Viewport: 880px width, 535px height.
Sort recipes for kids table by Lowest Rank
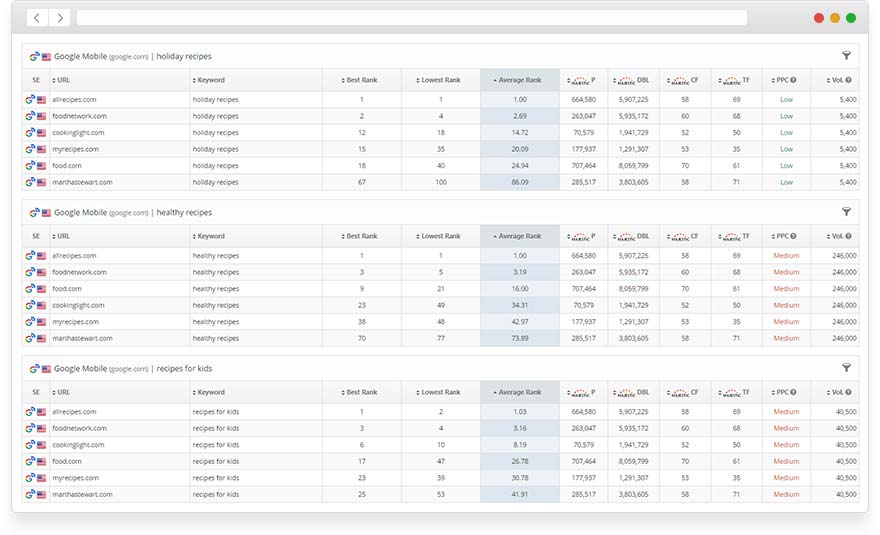tap(440, 392)
